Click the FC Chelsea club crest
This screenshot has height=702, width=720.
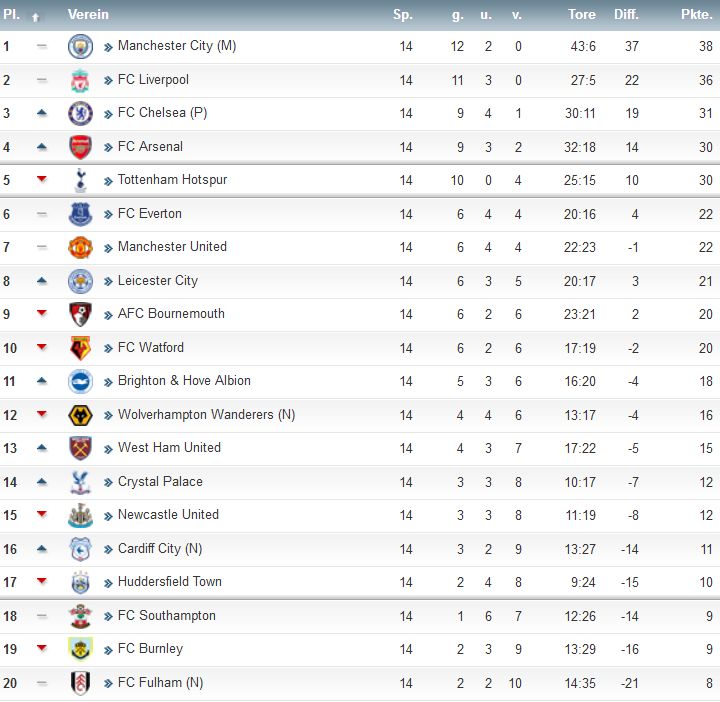80,113
